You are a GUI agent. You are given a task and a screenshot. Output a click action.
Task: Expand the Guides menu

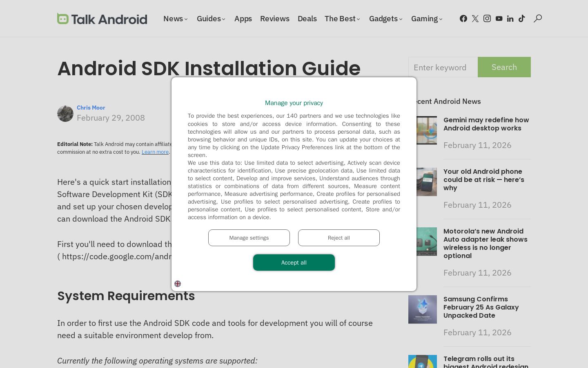[x=211, y=19]
